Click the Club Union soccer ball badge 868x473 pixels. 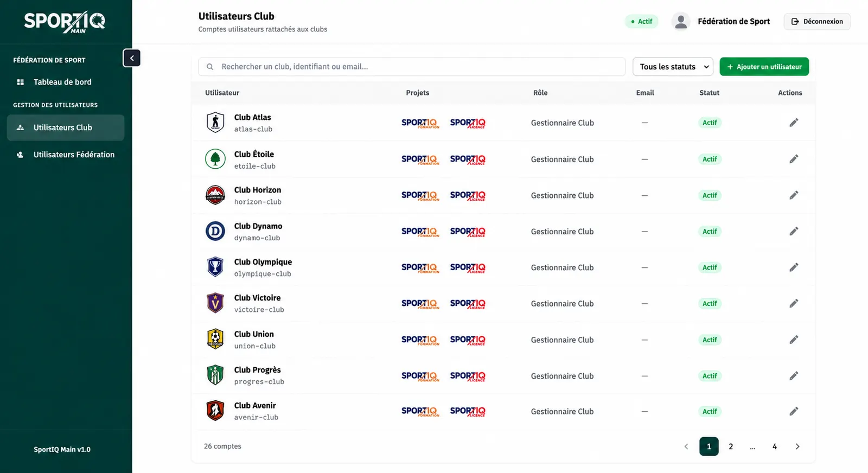(215, 339)
